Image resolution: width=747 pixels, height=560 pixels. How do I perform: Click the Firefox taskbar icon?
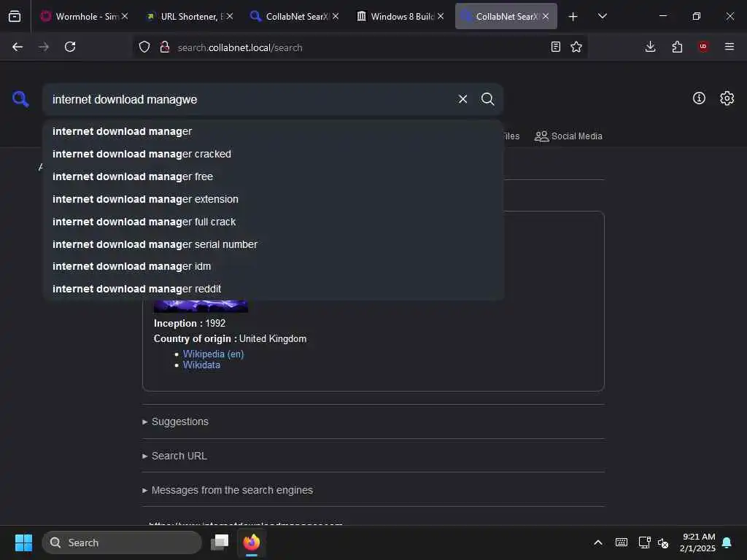point(252,542)
